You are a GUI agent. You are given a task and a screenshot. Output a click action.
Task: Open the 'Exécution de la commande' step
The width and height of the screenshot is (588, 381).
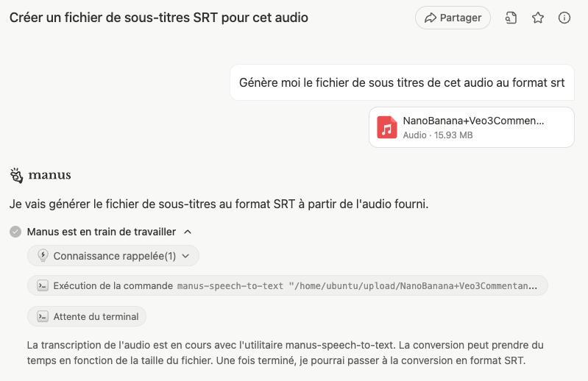[287, 286]
